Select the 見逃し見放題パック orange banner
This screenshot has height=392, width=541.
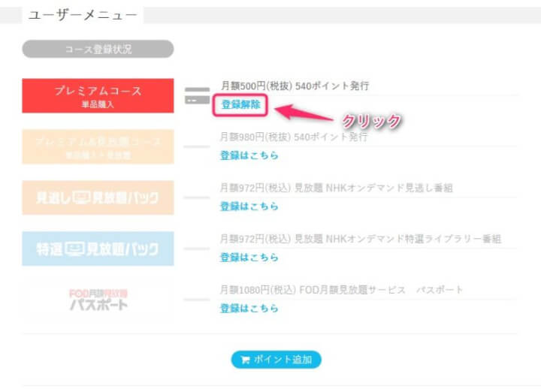pyautogui.click(x=98, y=198)
